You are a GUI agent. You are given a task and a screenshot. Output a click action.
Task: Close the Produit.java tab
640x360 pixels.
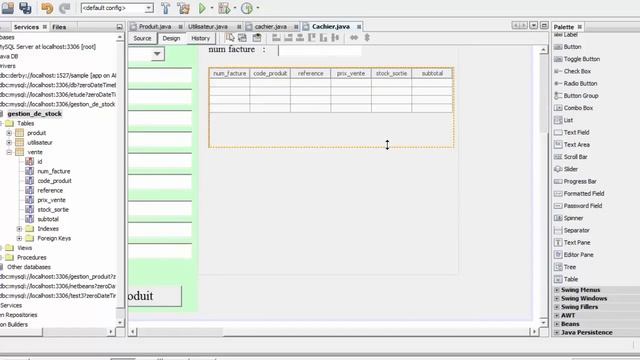click(180, 27)
